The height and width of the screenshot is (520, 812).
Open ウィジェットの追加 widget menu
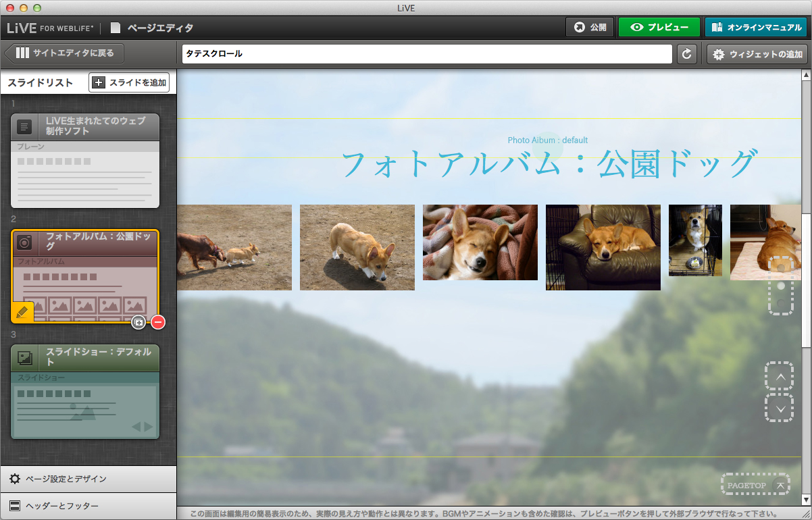pos(757,54)
